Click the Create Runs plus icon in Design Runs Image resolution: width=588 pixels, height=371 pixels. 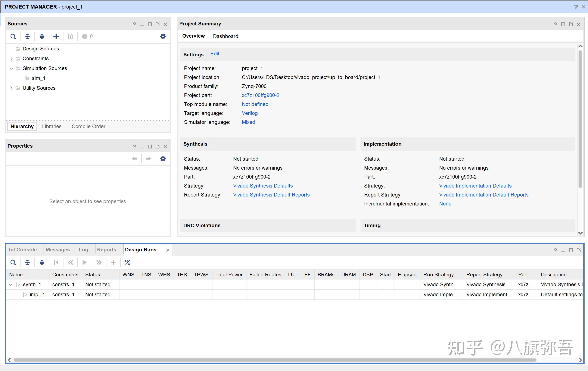pyautogui.click(x=113, y=262)
